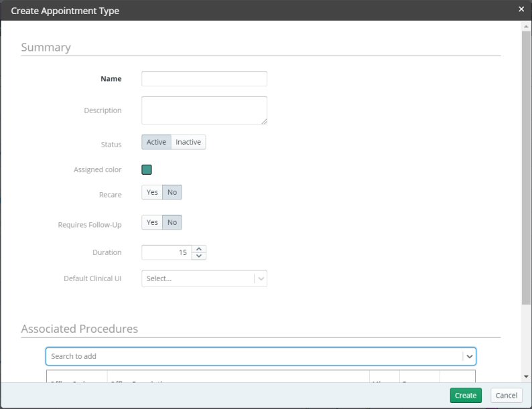Select No for Recare
Image resolution: width=532 pixels, height=409 pixels.
[x=172, y=193]
